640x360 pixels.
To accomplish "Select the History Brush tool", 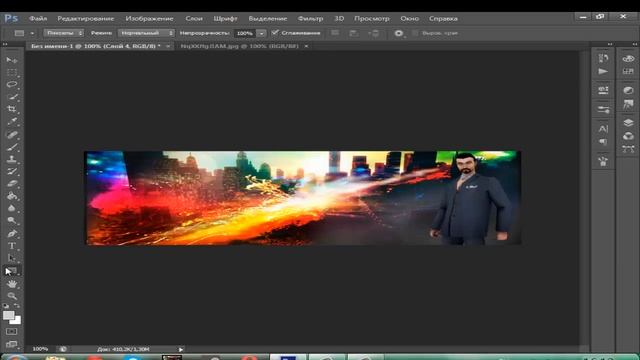I will (11, 171).
